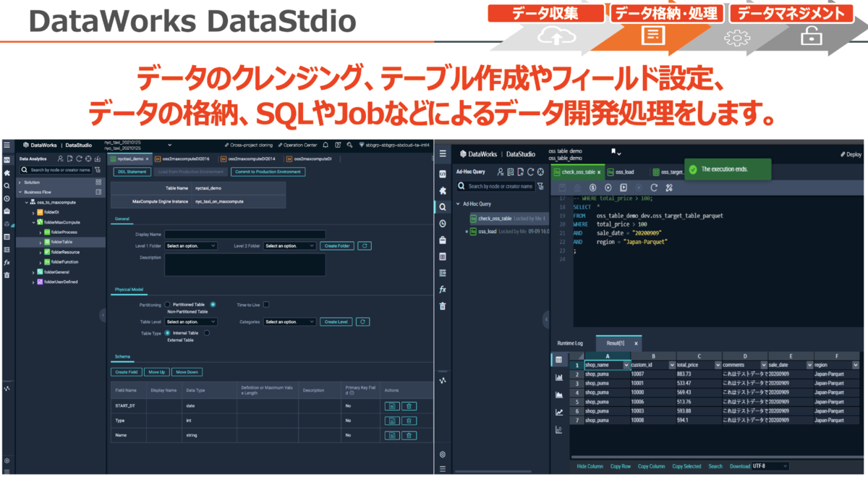
Task: Open Cross-project cloning
Action: point(248,145)
